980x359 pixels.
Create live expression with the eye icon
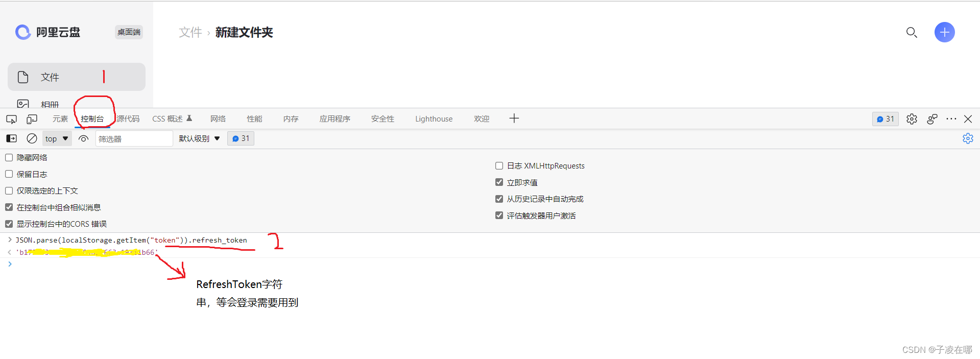84,138
